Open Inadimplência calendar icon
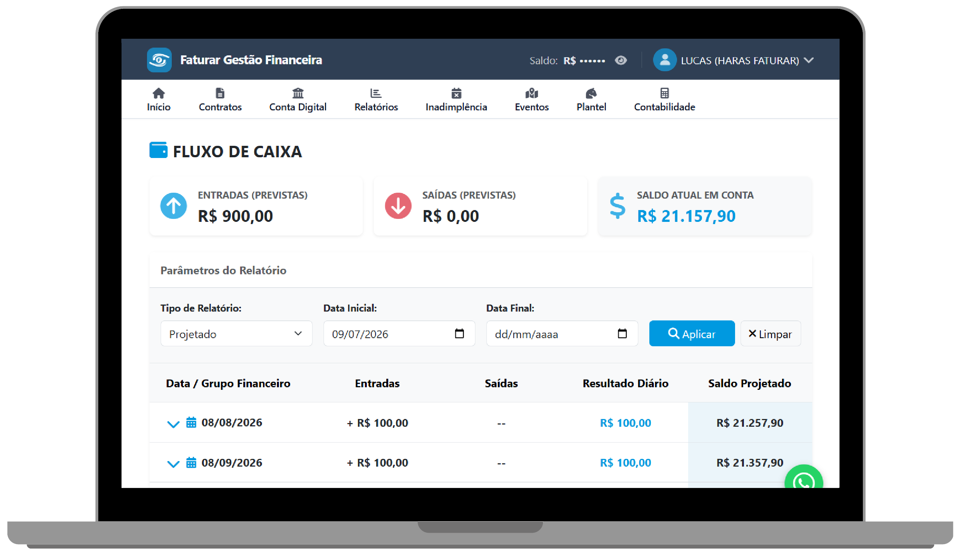The image size is (960, 560). (457, 93)
